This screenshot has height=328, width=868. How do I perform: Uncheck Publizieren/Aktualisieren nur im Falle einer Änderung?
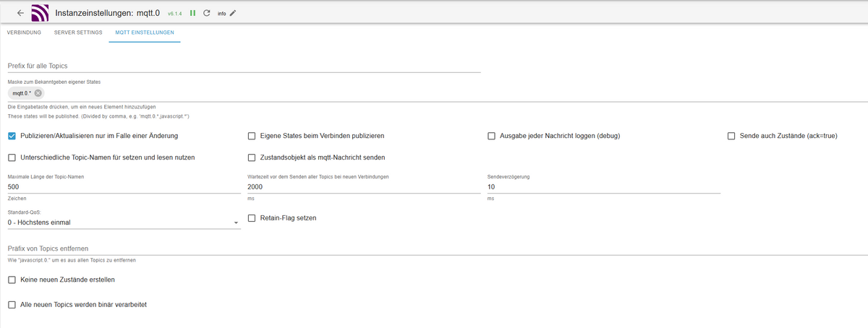12,136
